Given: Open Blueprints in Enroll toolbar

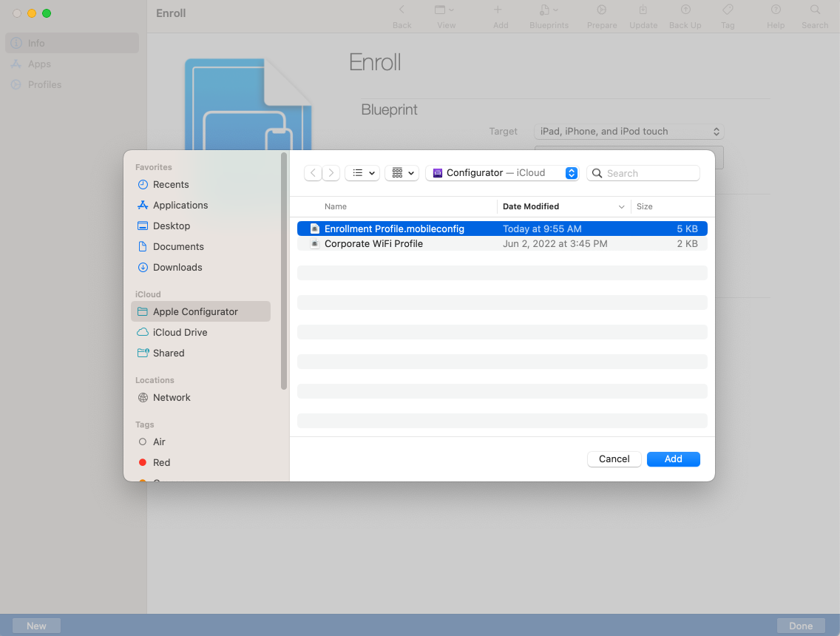Looking at the screenshot, I should [549, 16].
